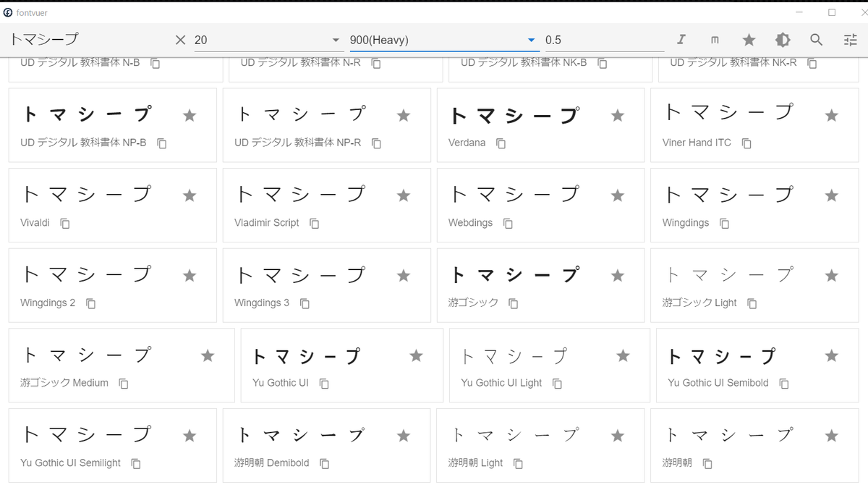Image resolution: width=868 pixels, height=490 pixels.
Task: Copy Yu Gothic UI Light font name
Action: click(x=557, y=384)
